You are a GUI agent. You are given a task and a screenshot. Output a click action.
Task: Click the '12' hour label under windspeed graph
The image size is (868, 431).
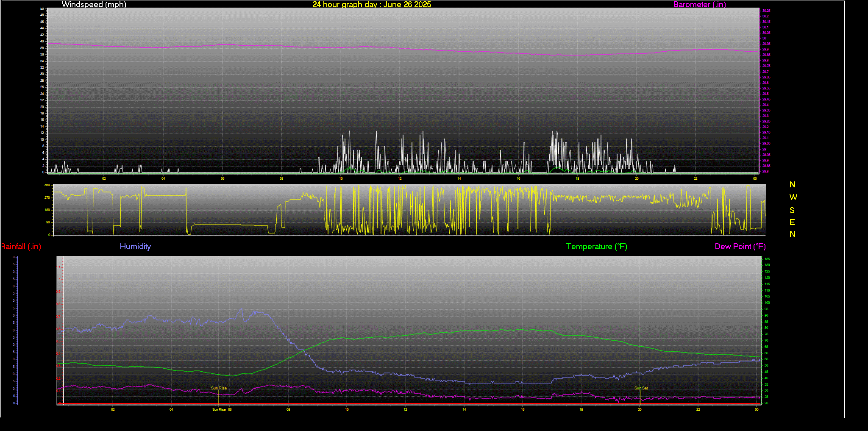[400, 178]
